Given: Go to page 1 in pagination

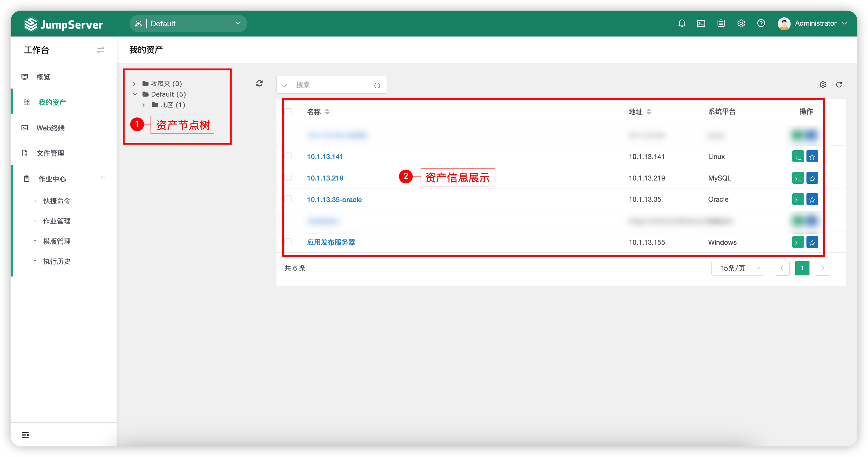Looking at the screenshot, I should pos(802,268).
